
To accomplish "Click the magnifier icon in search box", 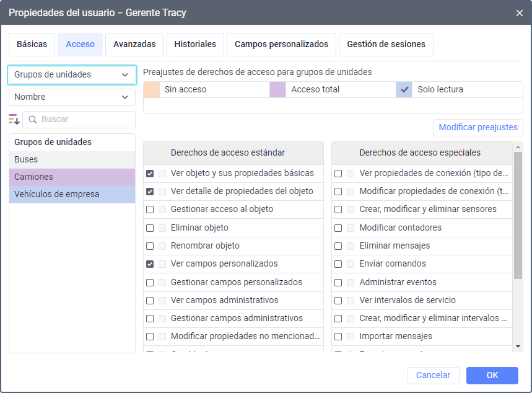I will [x=33, y=119].
